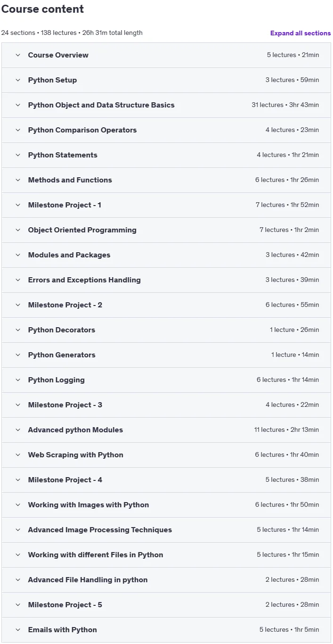Expand the Emails with Python section
333x644 pixels.
(166, 630)
